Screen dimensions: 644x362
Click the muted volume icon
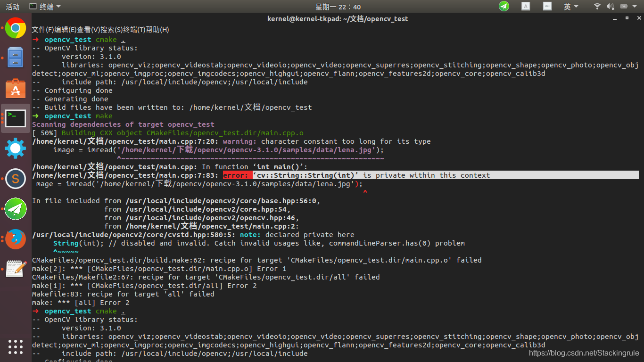coord(610,6)
